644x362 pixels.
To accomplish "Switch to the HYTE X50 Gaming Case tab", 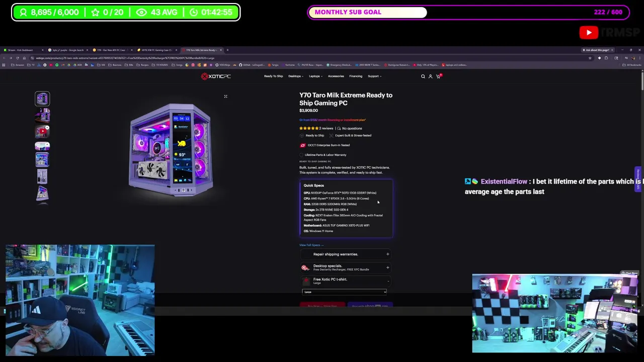I will coord(156,50).
